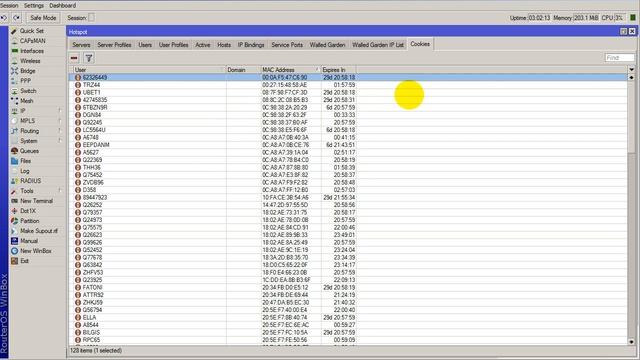Click the vertical scrollbar of the cookies list
Viewport: 640px width, 360px height.
[631, 209]
